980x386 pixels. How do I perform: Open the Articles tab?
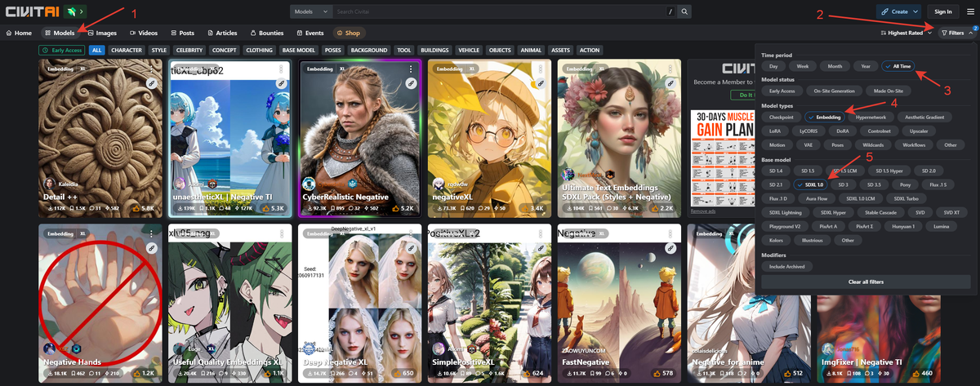pos(222,33)
